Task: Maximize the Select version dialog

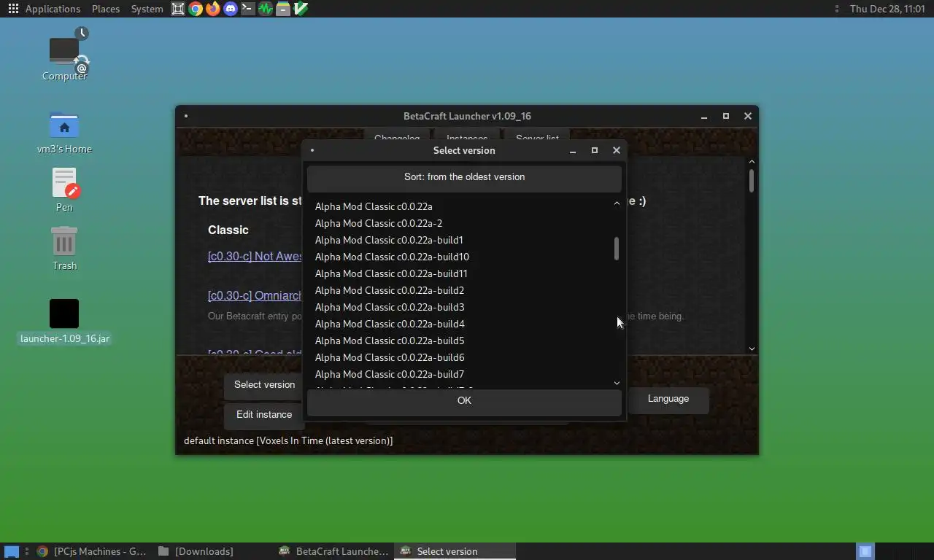Action: click(x=595, y=150)
